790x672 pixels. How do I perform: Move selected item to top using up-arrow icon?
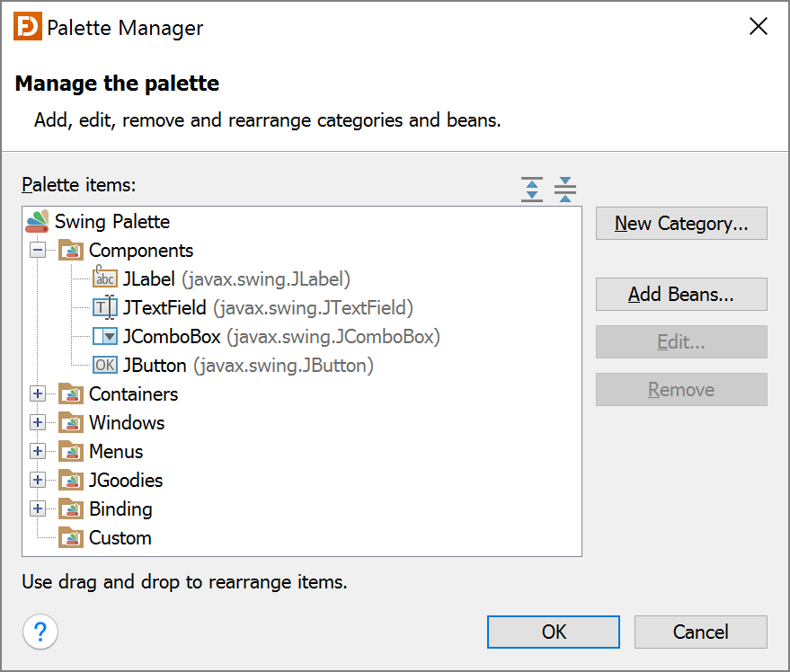click(531, 189)
